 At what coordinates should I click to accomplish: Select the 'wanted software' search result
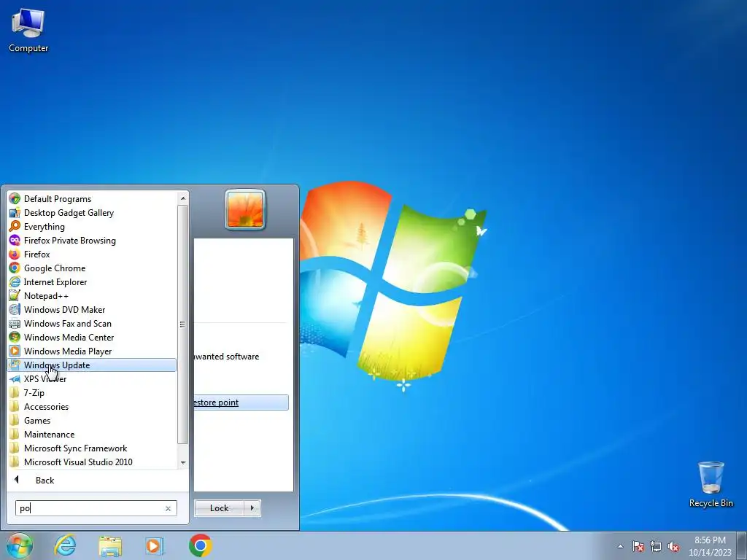pyautogui.click(x=227, y=357)
